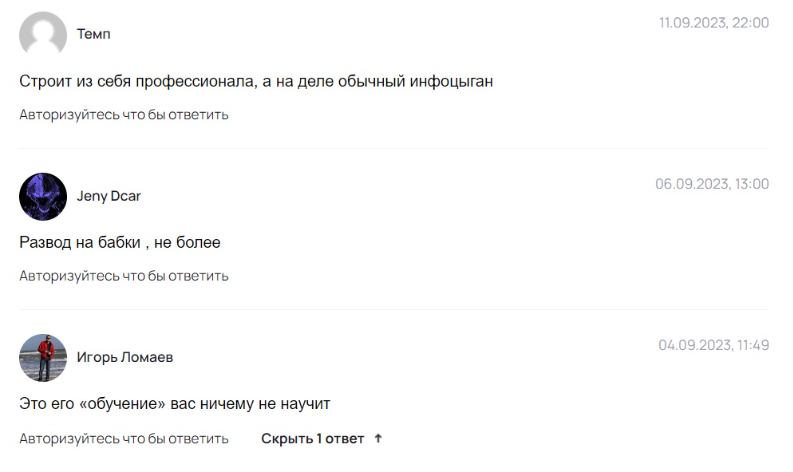Click the comment starting with Строит из себя
Screen dimensions: 793x472
(x=256, y=81)
